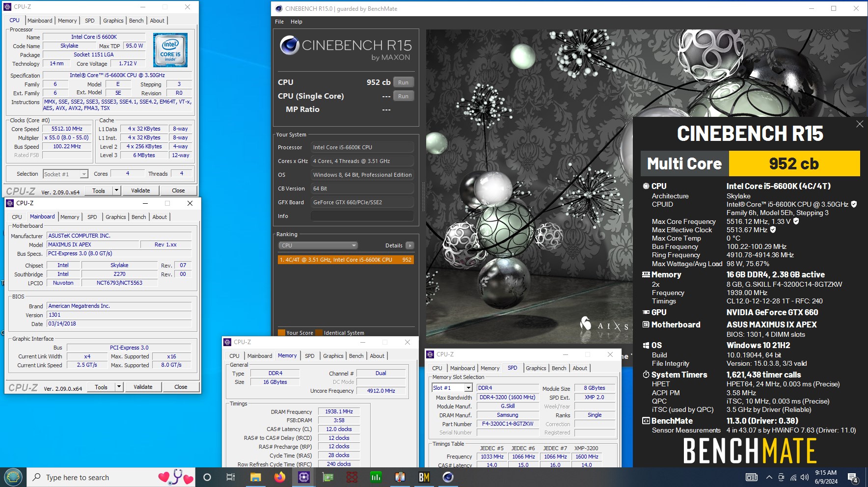Click the 5512.10 MHz Core Speed value
The height and width of the screenshot is (487, 868).
[x=67, y=129]
